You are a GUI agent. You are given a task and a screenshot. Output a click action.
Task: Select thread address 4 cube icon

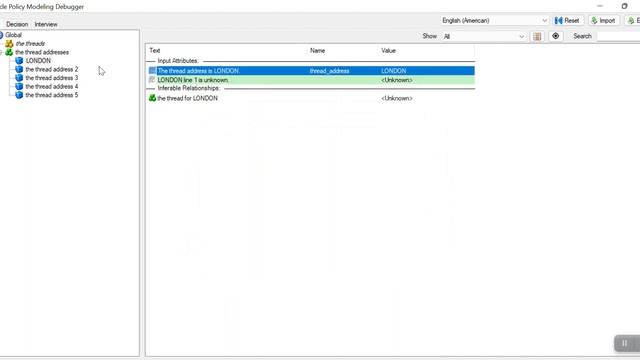[19, 87]
